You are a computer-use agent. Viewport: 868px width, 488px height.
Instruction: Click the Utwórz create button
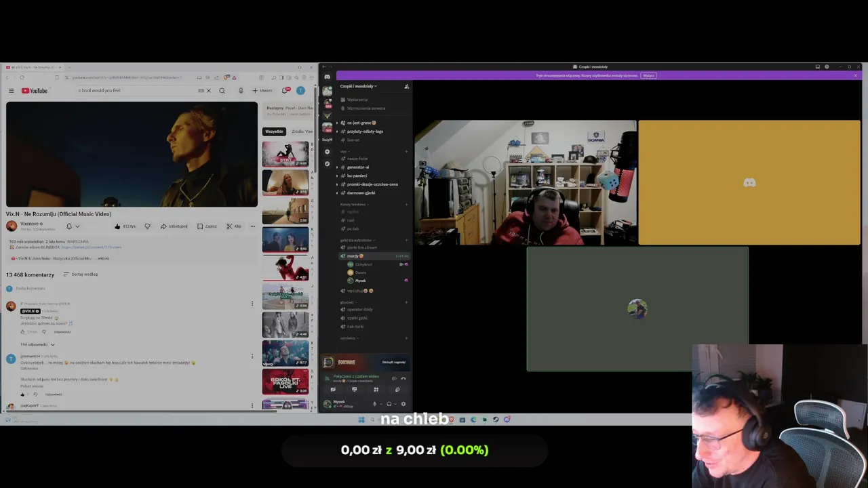[x=262, y=91]
